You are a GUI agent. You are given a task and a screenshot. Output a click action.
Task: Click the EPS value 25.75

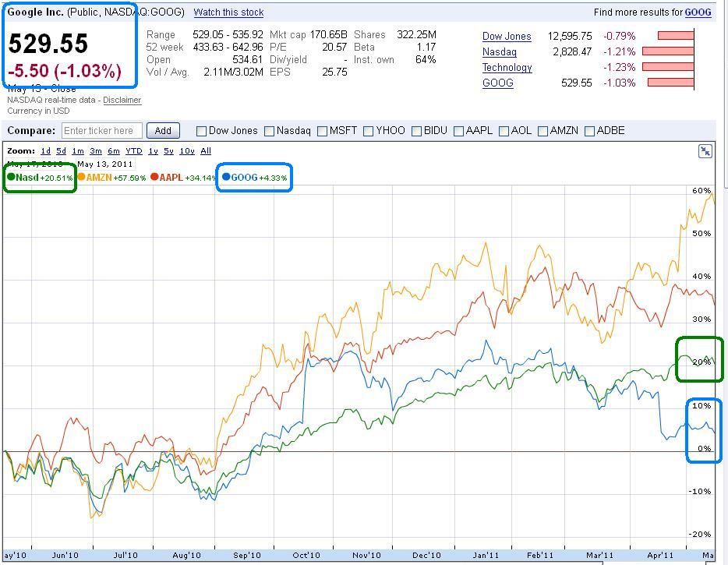(x=334, y=72)
